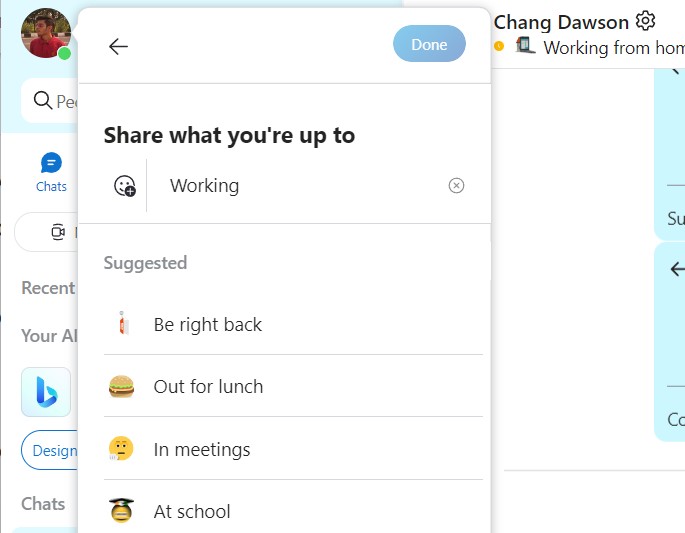Open the emoji picker for status
This screenshot has height=533, width=685.
coord(124,185)
